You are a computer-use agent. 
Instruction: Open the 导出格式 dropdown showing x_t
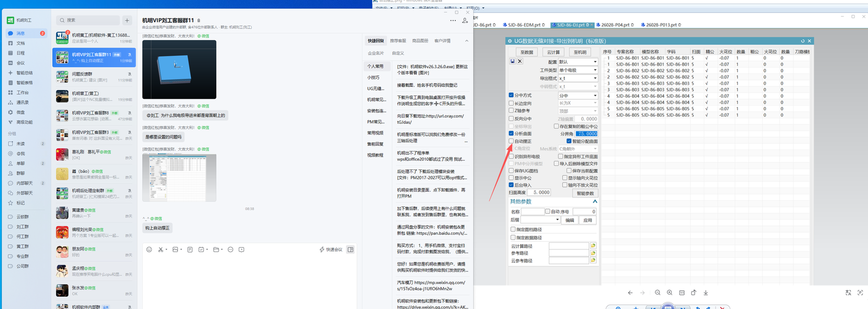click(x=578, y=78)
